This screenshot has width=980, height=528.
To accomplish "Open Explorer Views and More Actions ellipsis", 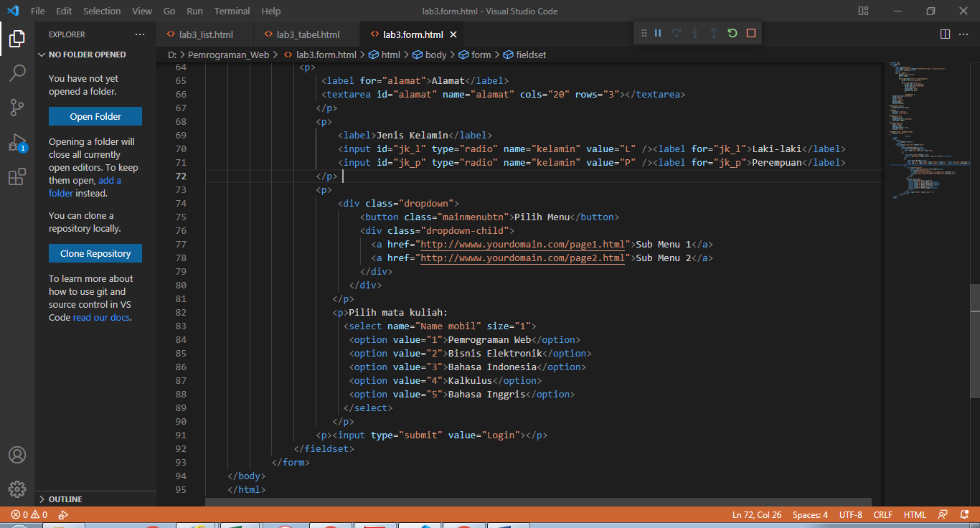I will (x=139, y=34).
